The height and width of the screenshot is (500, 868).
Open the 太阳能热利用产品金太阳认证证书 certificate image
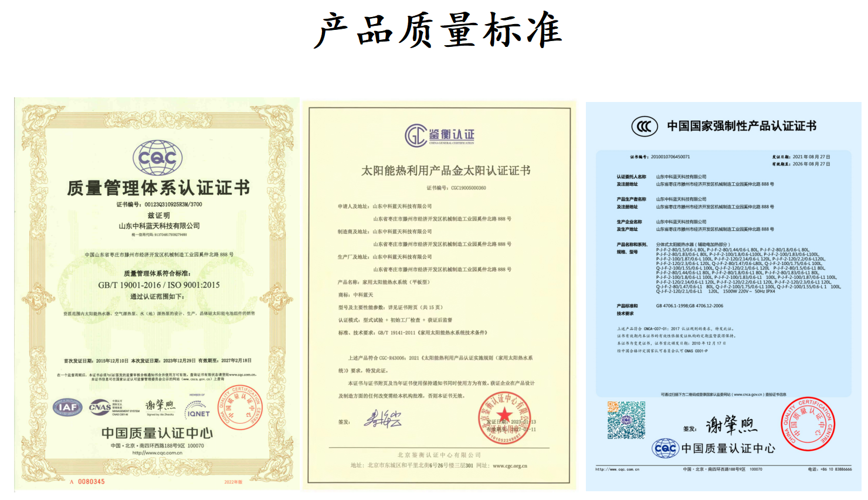tap(439, 295)
